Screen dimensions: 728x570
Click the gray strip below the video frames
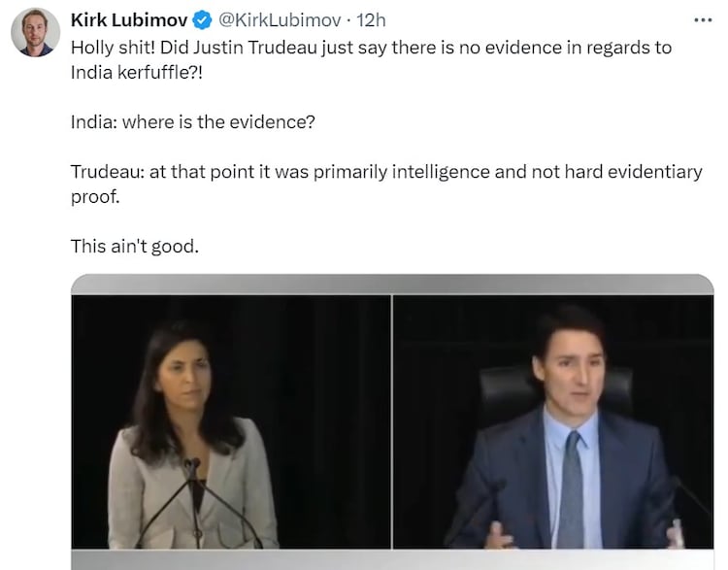point(392,559)
